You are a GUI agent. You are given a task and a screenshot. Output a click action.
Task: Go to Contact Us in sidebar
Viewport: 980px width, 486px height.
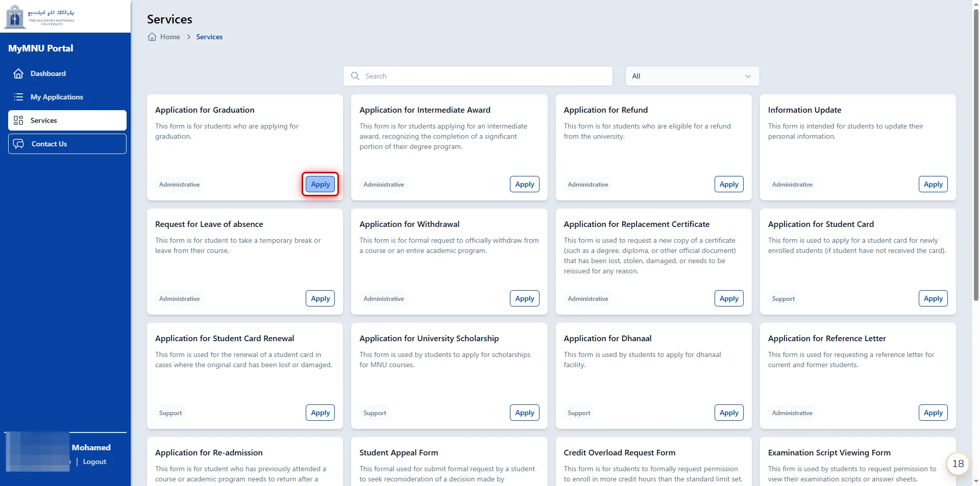49,144
